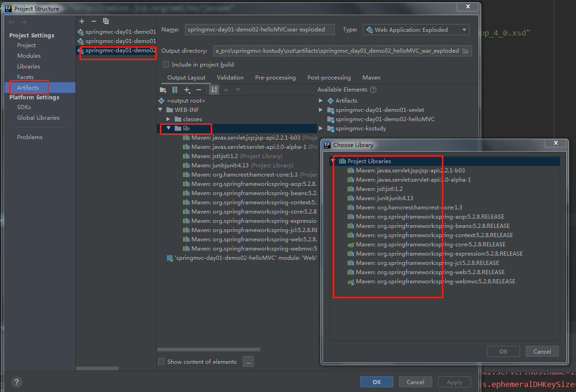This screenshot has width=576, height=392.
Task: Open the Post-processing tab
Action: pos(329,78)
